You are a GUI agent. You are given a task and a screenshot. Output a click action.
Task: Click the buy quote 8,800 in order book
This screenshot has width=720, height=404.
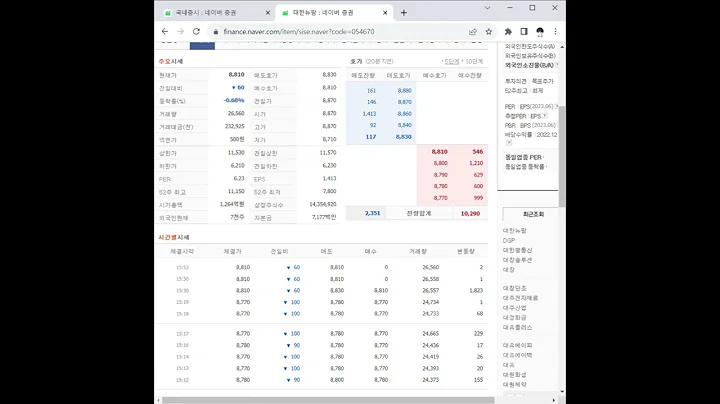pos(440,163)
